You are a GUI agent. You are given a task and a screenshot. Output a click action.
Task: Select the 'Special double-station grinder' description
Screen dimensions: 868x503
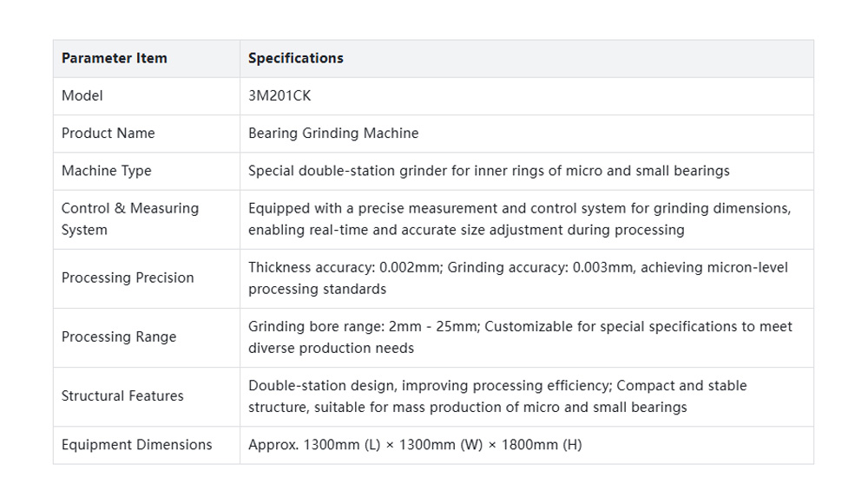pyautogui.click(x=489, y=171)
